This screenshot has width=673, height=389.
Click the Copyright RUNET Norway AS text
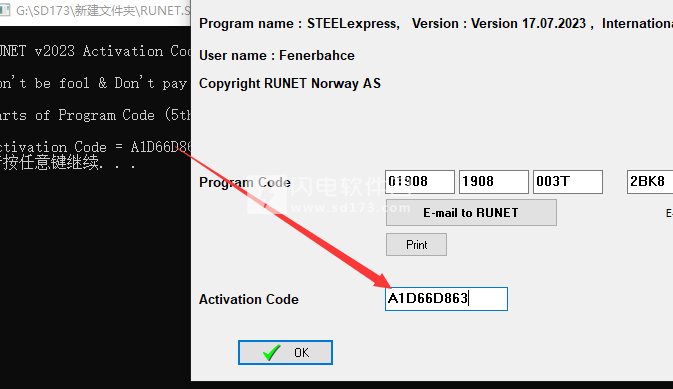pos(290,83)
